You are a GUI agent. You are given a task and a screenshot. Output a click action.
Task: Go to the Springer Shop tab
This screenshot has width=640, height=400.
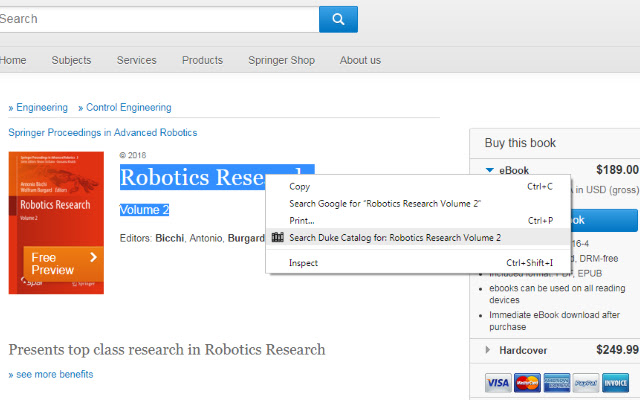click(281, 60)
